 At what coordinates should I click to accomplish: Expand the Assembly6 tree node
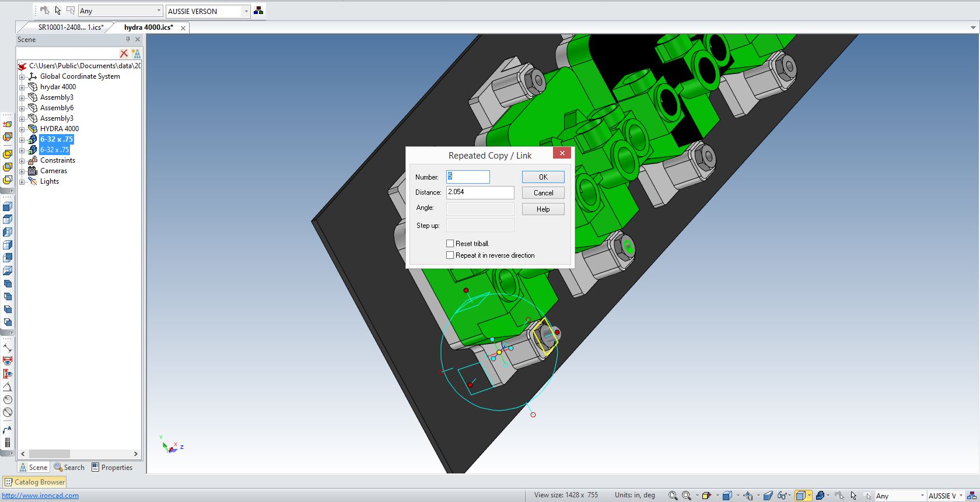pos(22,108)
